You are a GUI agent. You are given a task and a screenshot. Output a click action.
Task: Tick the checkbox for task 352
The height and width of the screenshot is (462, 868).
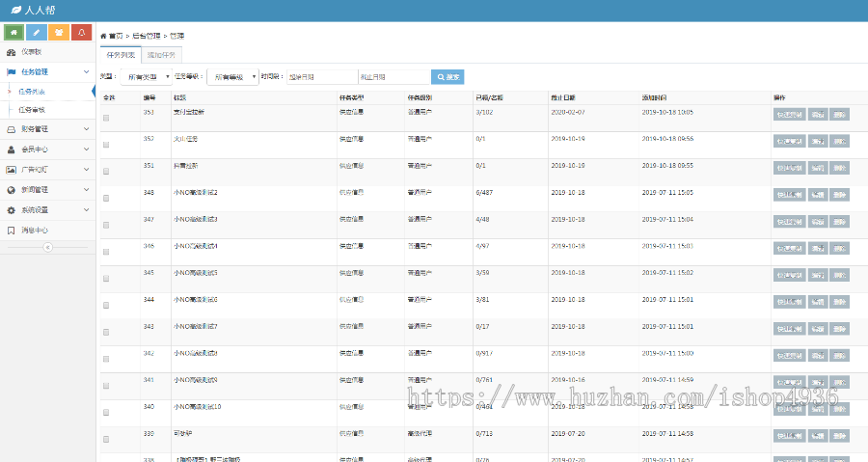[106, 145]
